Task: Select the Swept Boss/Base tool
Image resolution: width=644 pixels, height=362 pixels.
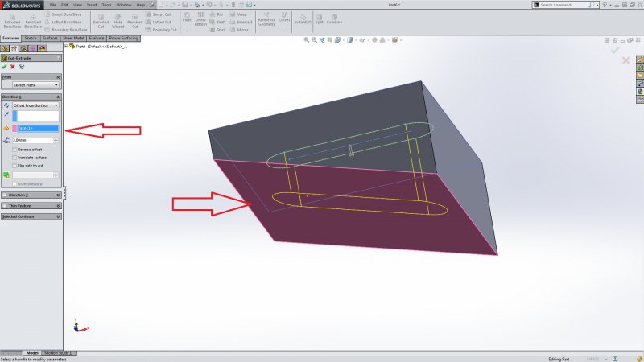Action: pyautogui.click(x=63, y=14)
